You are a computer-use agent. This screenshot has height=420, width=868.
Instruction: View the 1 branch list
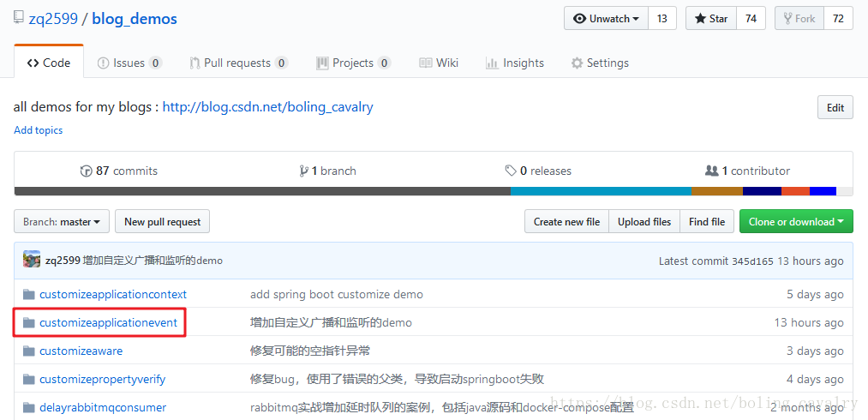[327, 171]
